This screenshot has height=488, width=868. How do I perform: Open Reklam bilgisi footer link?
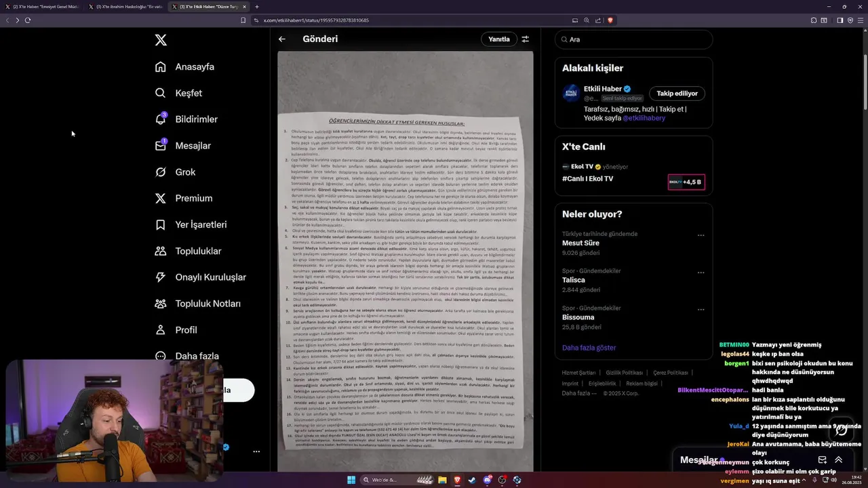(642, 384)
